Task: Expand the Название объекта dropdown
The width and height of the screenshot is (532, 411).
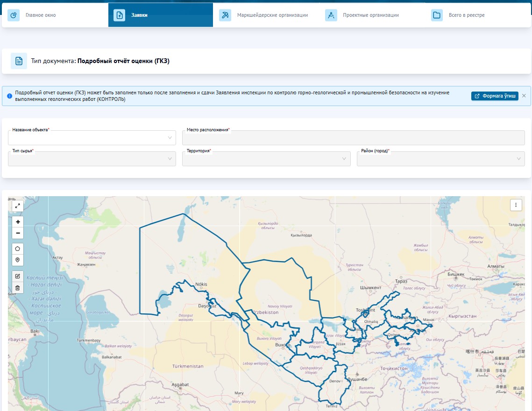Action: click(92, 138)
